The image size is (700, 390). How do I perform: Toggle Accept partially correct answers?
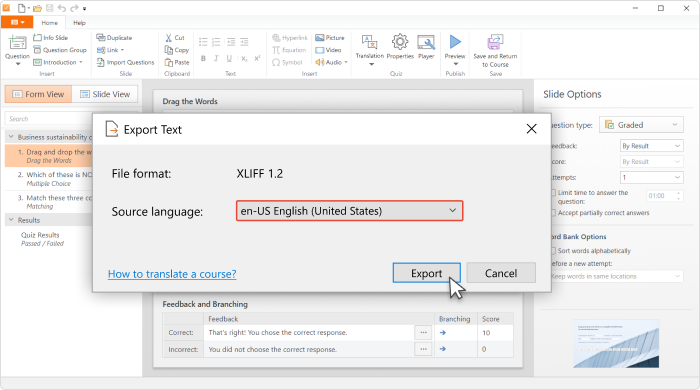(x=554, y=213)
